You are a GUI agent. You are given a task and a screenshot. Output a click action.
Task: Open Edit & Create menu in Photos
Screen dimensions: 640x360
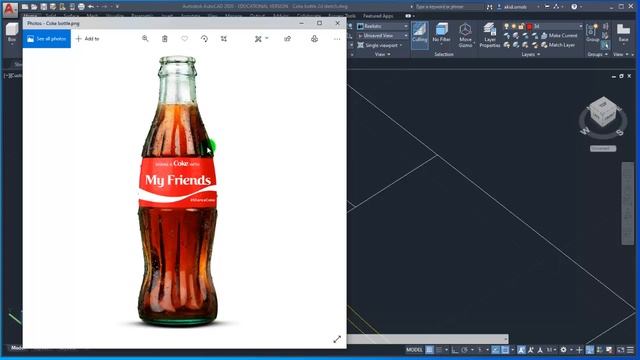coord(261,39)
